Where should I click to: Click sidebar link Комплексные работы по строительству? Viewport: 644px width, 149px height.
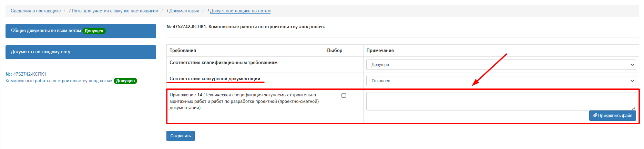(x=59, y=81)
